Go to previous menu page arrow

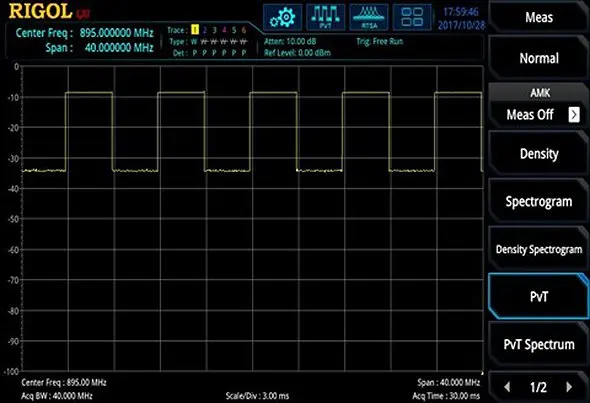click(x=507, y=387)
